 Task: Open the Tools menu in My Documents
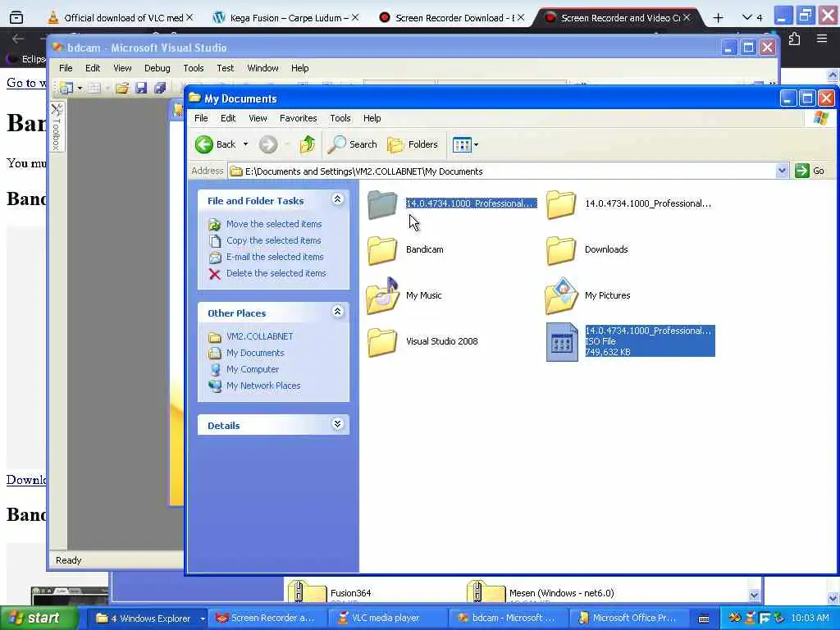[x=340, y=118]
